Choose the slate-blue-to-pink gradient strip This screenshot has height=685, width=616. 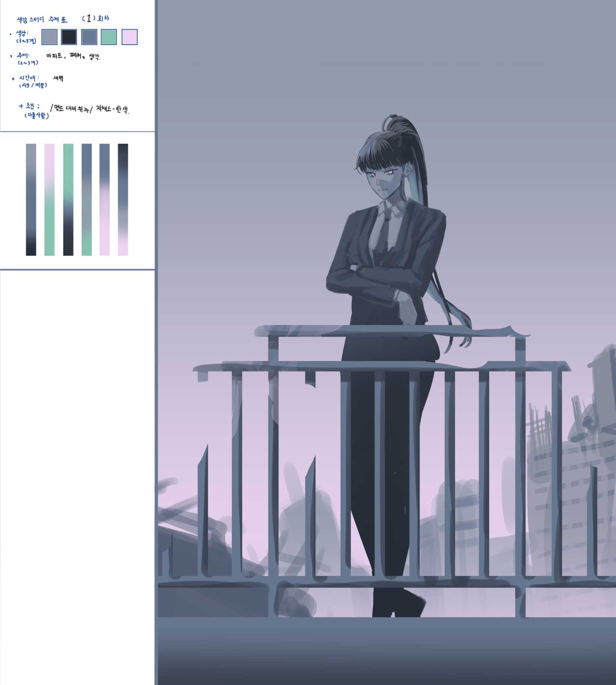(105, 200)
